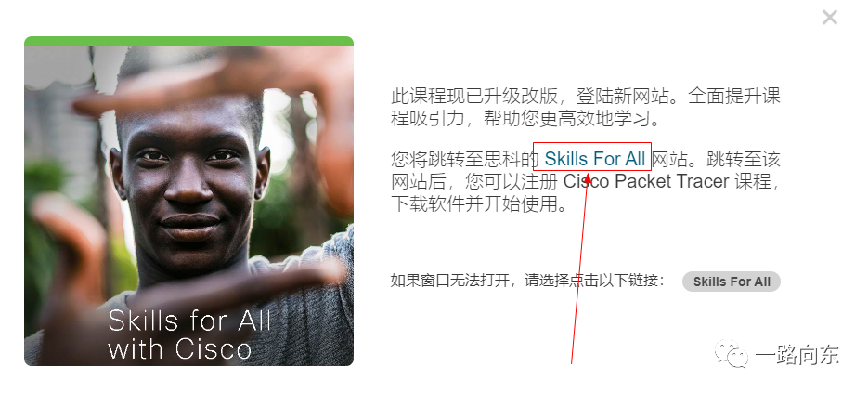Click the gray Skills For All pill button
Screen dimensions: 868x393
point(732,282)
